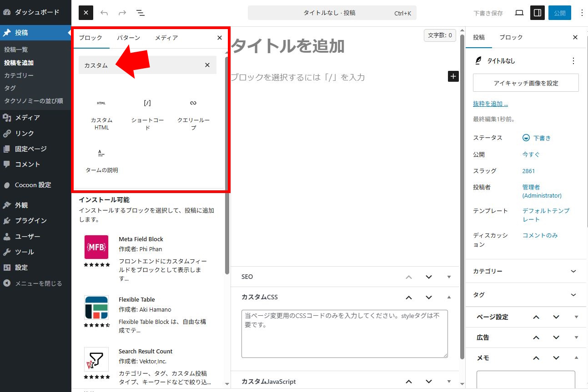
Task: Collapse sidebar with メニューを閉じる
Action: [35, 283]
